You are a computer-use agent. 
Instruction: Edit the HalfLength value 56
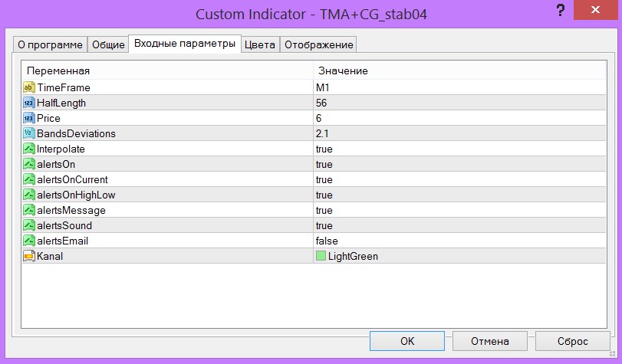click(459, 103)
